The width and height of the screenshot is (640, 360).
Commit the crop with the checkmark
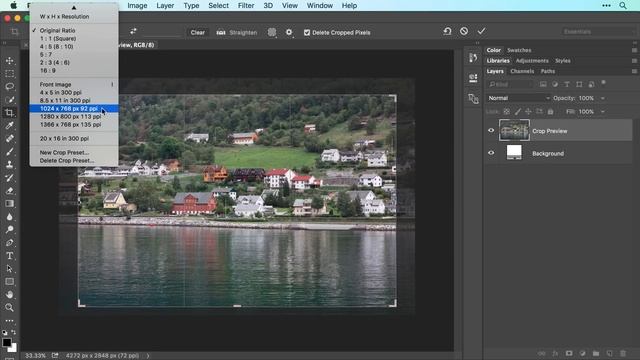(x=481, y=31)
